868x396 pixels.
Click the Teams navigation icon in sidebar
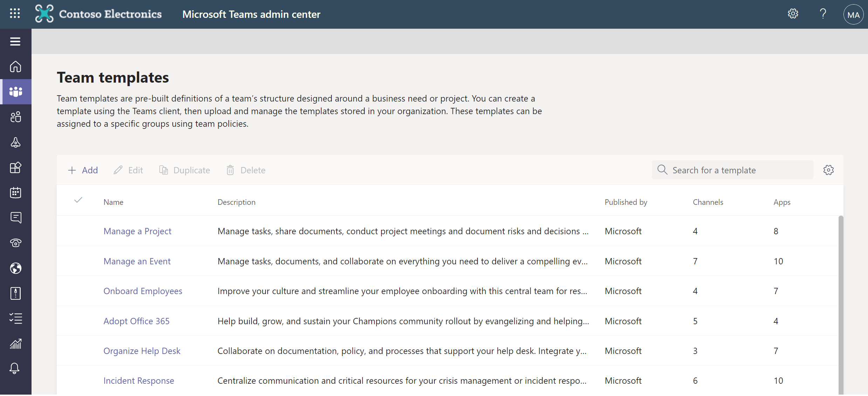click(15, 91)
